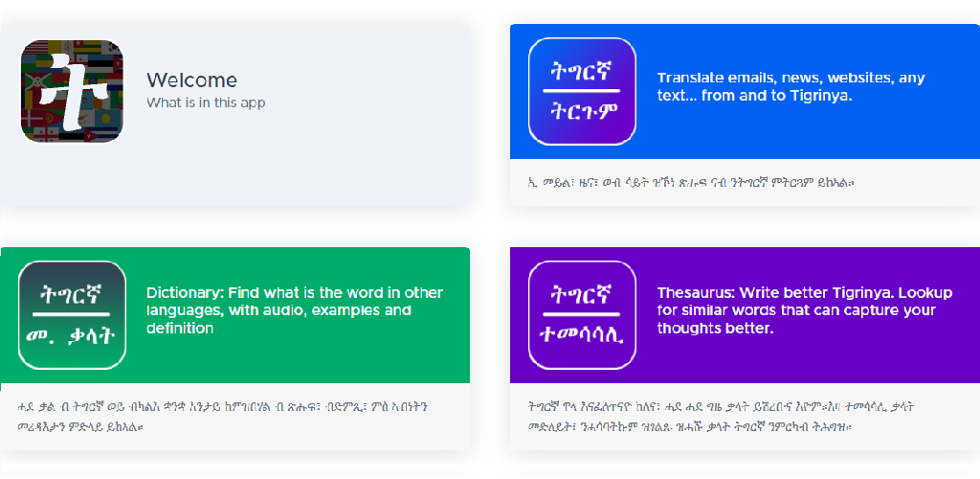Open 'Dictionary: Find what is the word' text
This screenshot has width=980, height=479.
pyautogui.click(x=295, y=310)
